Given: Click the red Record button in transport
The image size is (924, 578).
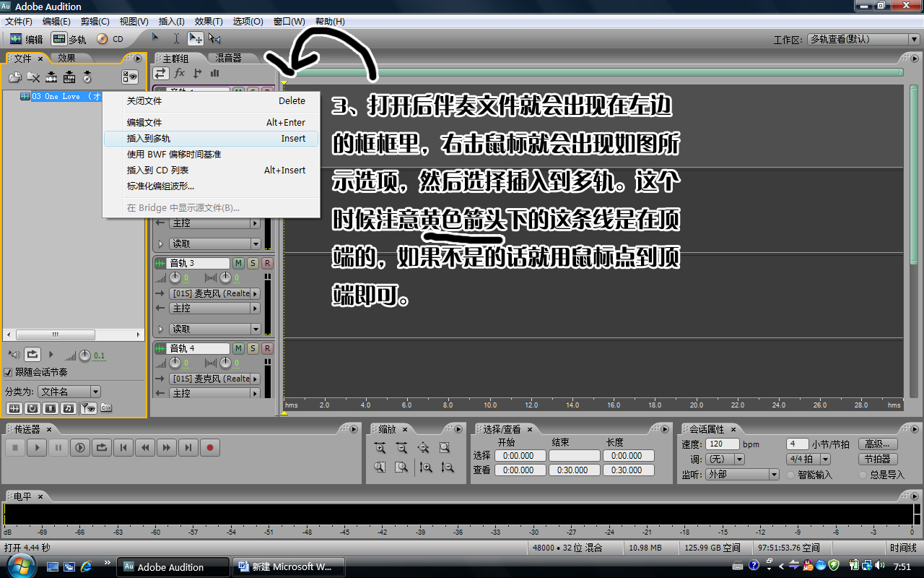Looking at the screenshot, I should [x=210, y=448].
